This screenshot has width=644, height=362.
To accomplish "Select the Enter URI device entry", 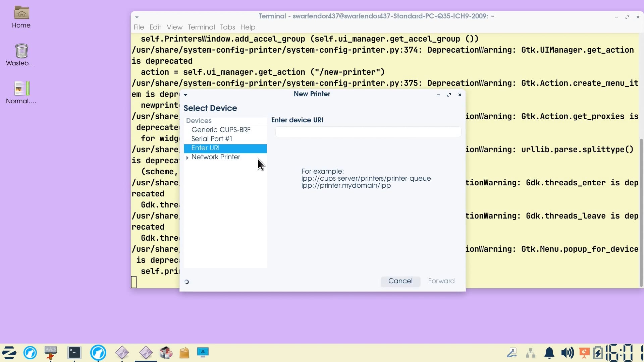I will coord(225,148).
